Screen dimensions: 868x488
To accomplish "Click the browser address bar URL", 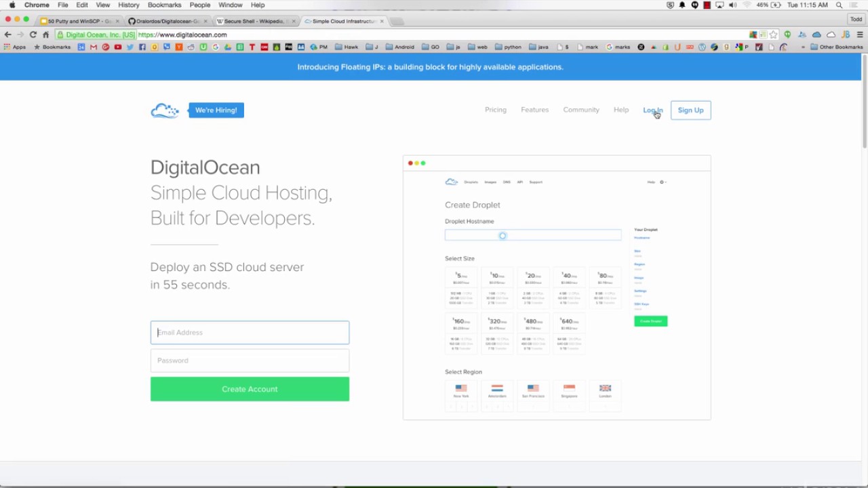I will tap(182, 35).
